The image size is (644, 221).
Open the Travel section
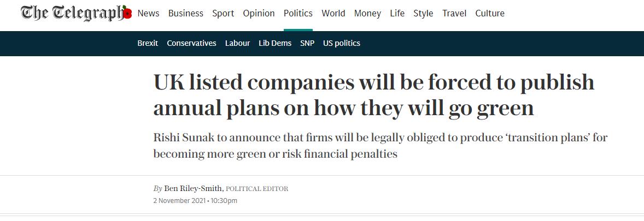(x=454, y=13)
